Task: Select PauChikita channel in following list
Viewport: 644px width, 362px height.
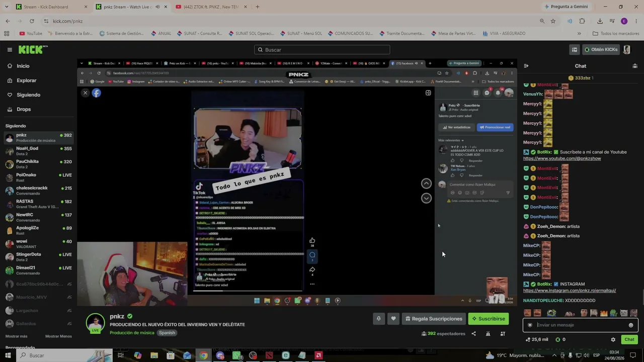Action: click(x=38, y=164)
